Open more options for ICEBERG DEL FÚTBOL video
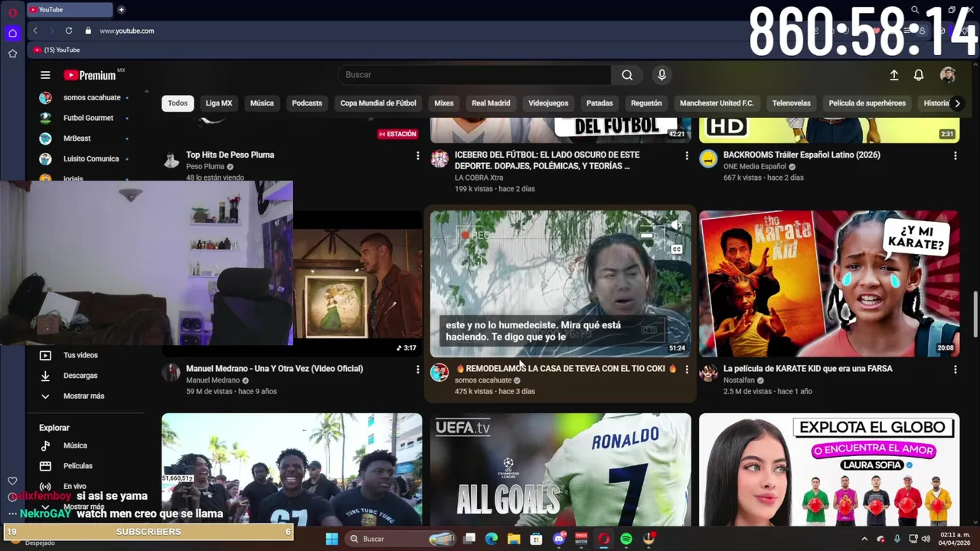Screen dimensions: 980x551 (686, 155)
